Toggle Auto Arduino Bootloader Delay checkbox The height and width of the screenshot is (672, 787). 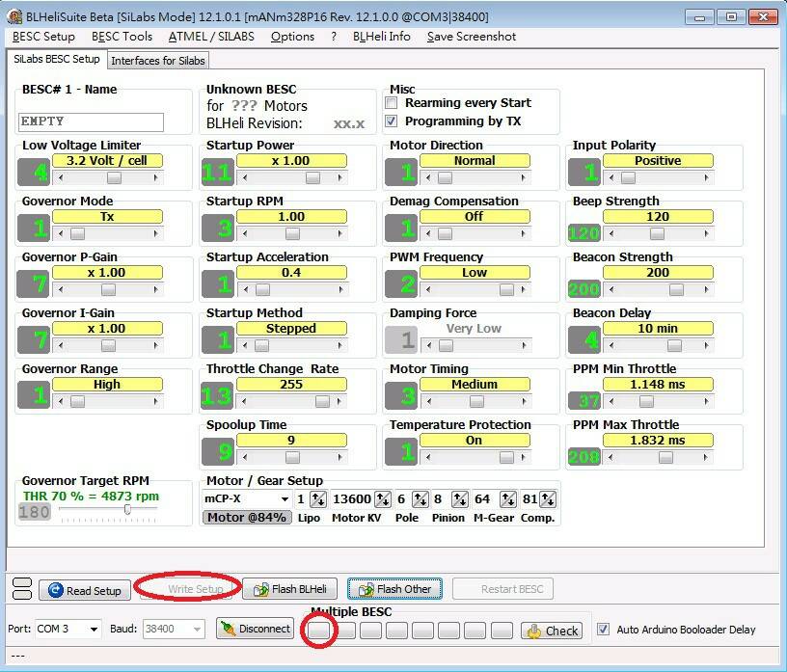click(604, 629)
